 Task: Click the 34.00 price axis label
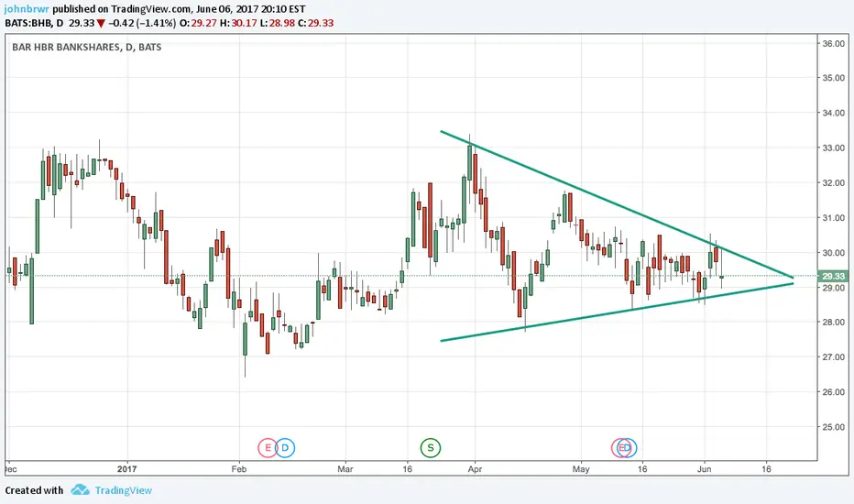click(833, 114)
